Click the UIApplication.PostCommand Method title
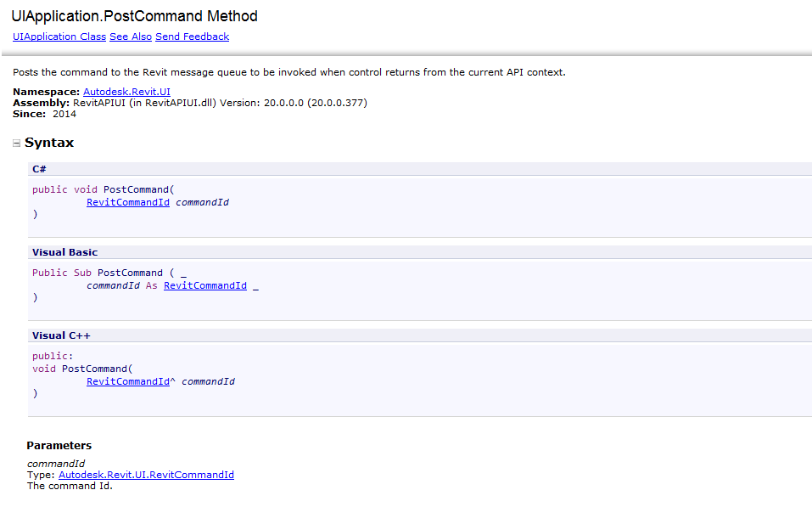Image resolution: width=812 pixels, height=507 pixels. (x=134, y=16)
